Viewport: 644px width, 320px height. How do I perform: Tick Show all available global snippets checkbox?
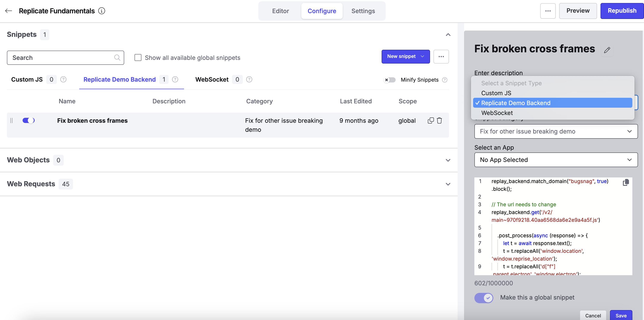(x=138, y=57)
